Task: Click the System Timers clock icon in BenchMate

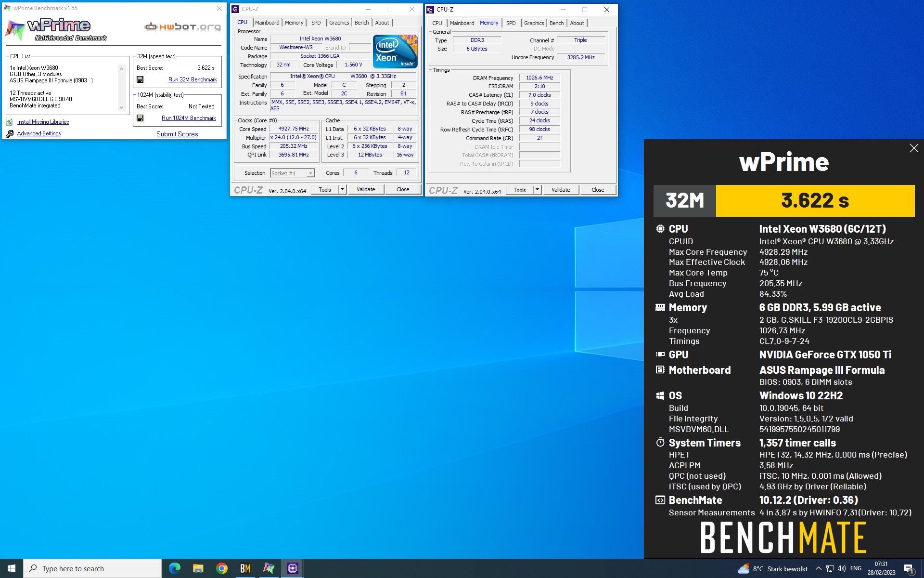Action: point(660,443)
